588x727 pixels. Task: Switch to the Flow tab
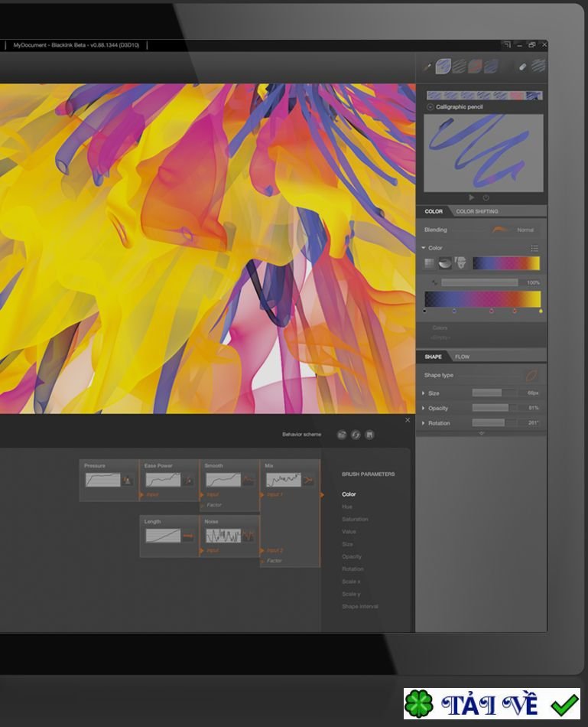[462, 357]
